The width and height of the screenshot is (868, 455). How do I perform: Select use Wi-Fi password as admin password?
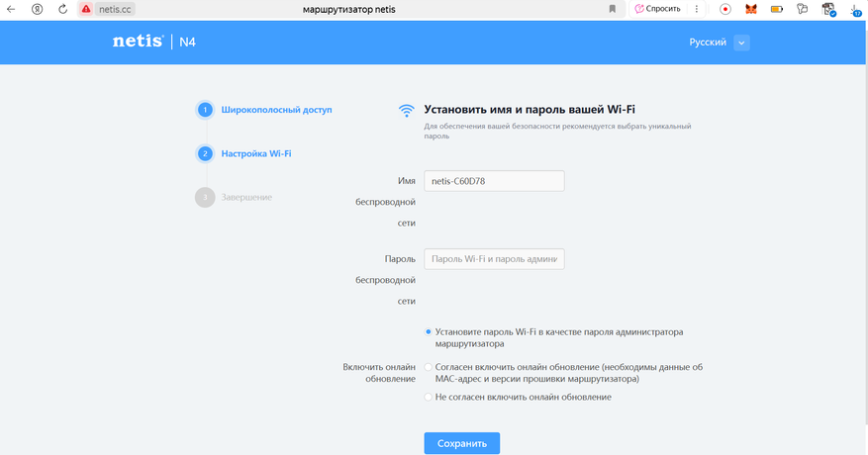(428, 332)
